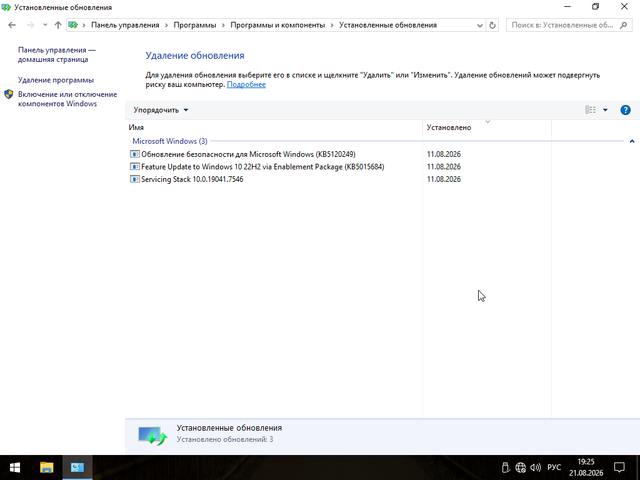Click the icon next to KB5015684 feature update
This screenshot has height=480, width=640.
(x=134, y=167)
